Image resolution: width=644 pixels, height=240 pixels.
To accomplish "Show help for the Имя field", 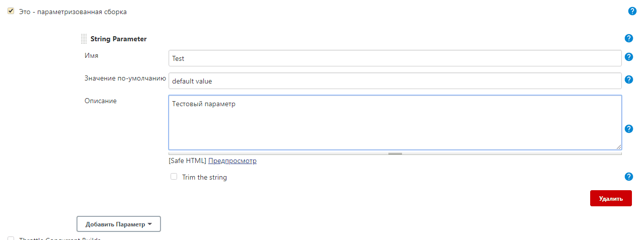I will (628, 57).
